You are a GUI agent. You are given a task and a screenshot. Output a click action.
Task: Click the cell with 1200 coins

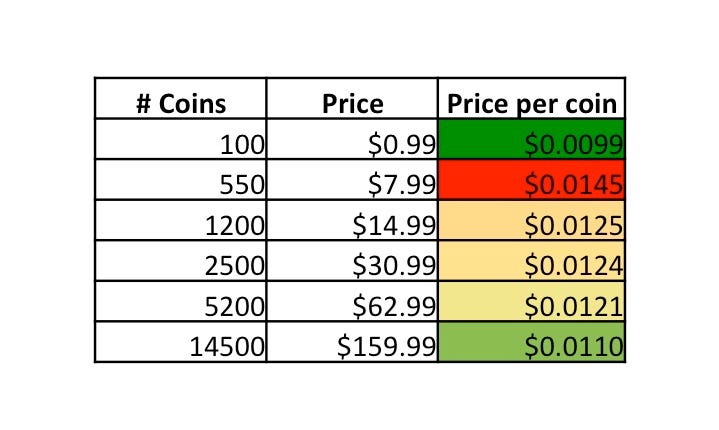[x=180, y=220]
